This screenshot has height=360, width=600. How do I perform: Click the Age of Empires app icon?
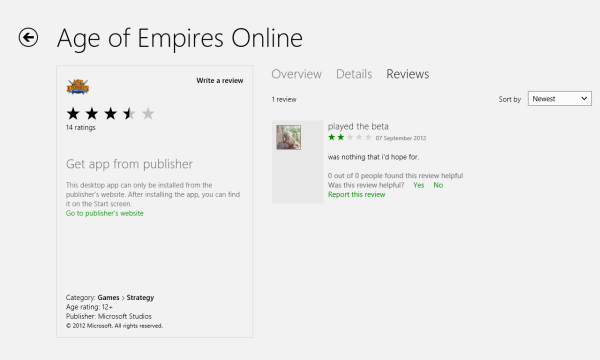[x=78, y=86]
